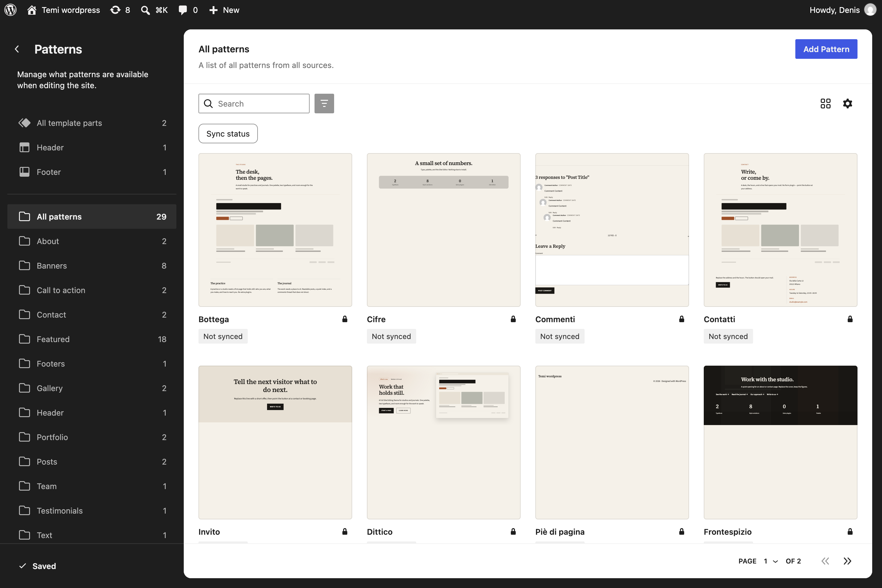
Task: Go to the last page arrows
Action: [x=847, y=561]
